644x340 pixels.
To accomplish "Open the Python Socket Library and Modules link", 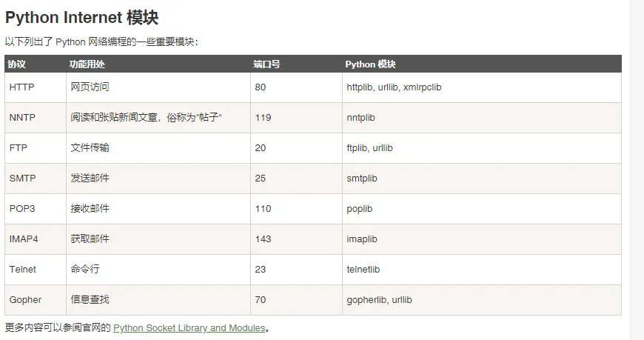I will [x=189, y=328].
